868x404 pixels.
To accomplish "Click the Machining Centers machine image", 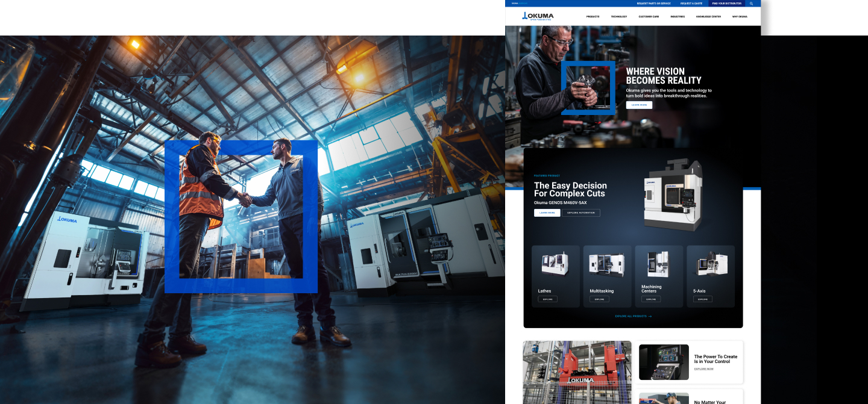I will point(658,264).
